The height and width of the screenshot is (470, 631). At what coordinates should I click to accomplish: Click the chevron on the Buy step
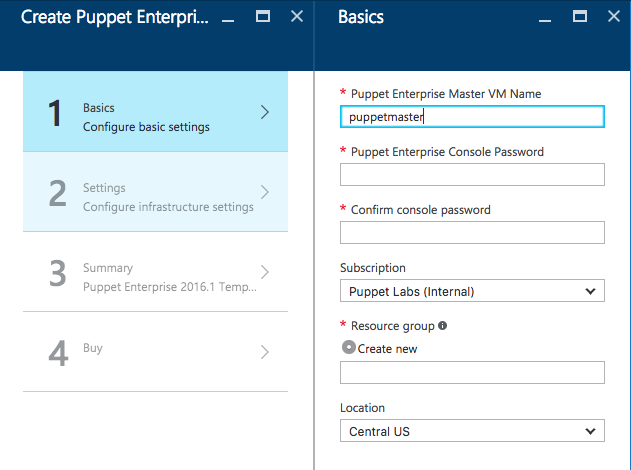265,352
